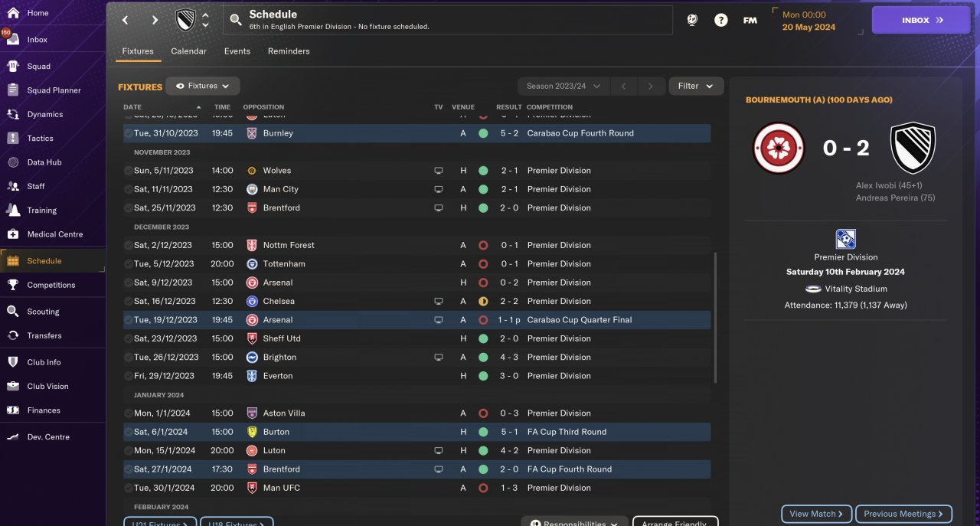Open Medical Centre from the sidebar
Image resolution: width=980 pixels, height=526 pixels.
(13, 234)
